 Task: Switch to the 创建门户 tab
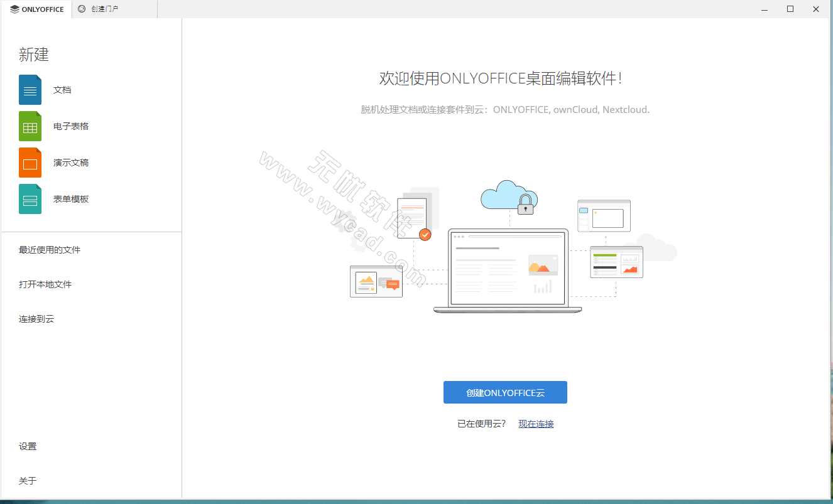[x=104, y=9]
